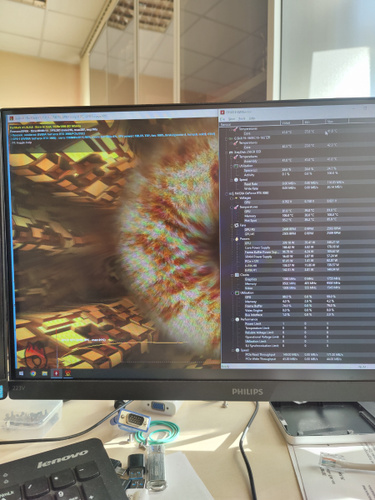
Task: Click the Max column header
Action: pyautogui.click(x=337, y=122)
